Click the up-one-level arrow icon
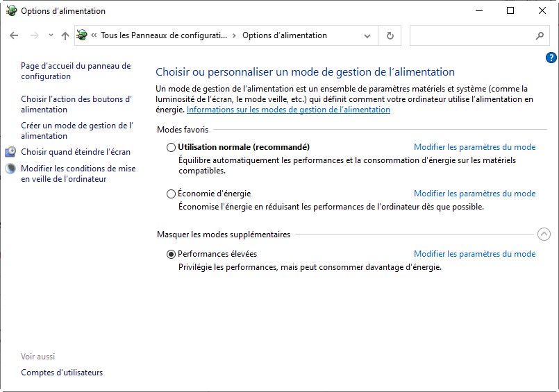The width and height of the screenshot is (559, 392). (x=65, y=35)
